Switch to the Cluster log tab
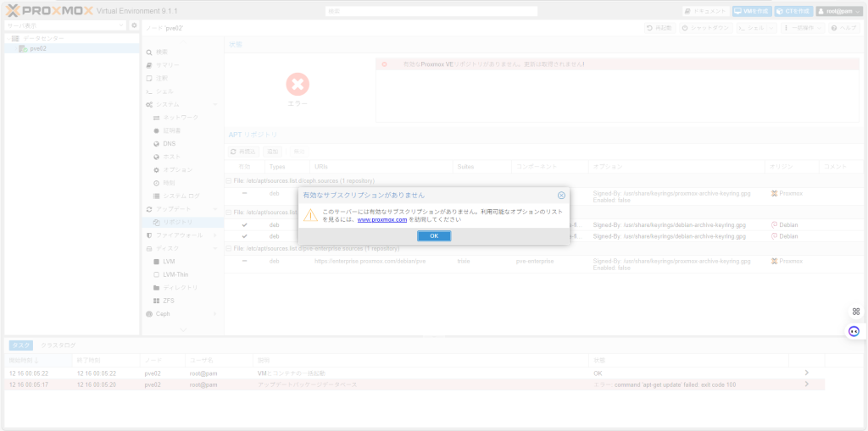This screenshot has height=431, width=868. [x=59, y=345]
